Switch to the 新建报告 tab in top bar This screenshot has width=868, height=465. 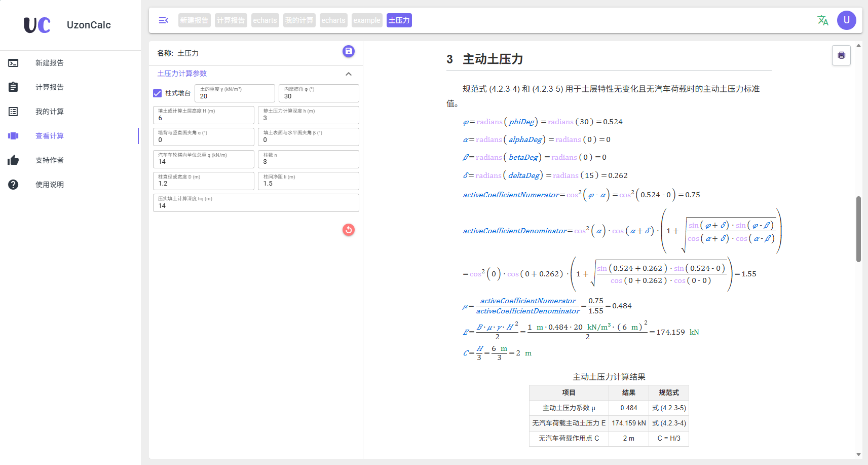tap(194, 20)
